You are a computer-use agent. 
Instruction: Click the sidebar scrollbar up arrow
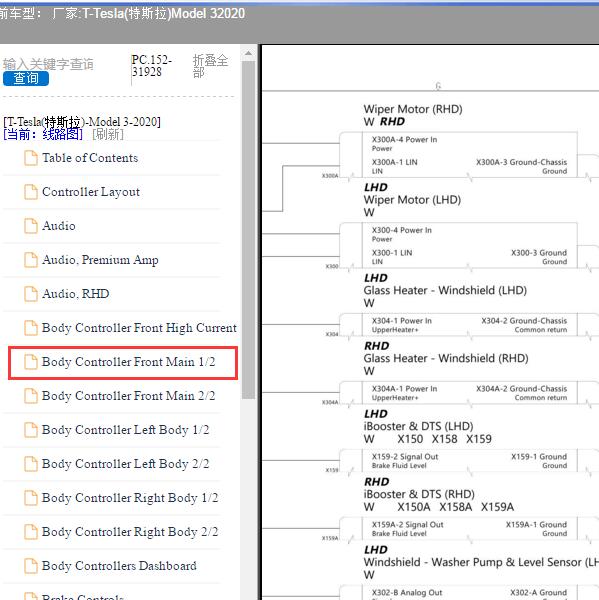248,53
